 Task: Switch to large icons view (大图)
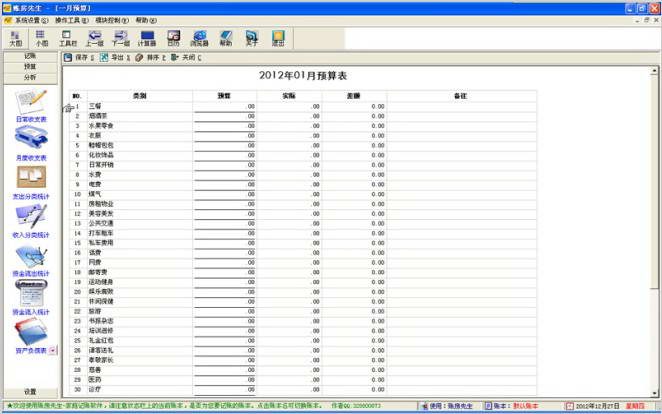pos(16,38)
